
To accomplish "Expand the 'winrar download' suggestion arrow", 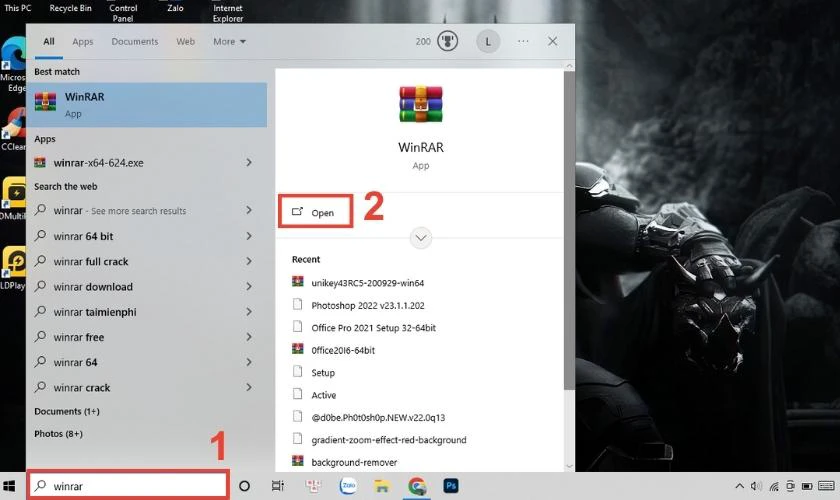I will [249, 286].
